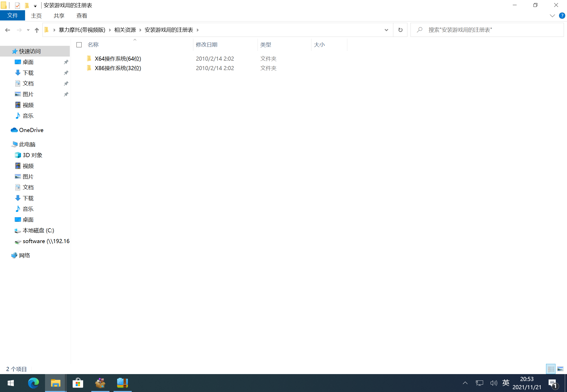
Task: Open Microsoft Store from the taskbar
Action: click(78, 383)
